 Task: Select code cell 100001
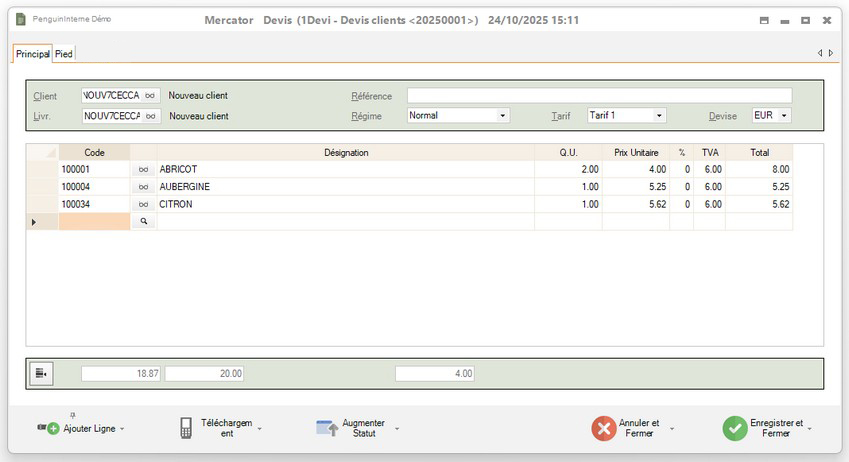94,170
